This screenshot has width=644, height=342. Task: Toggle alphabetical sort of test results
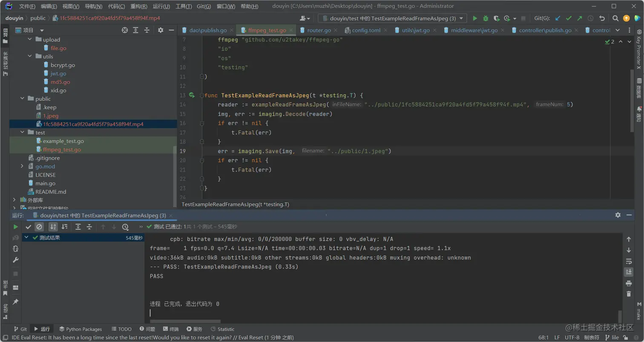pos(53,227)
